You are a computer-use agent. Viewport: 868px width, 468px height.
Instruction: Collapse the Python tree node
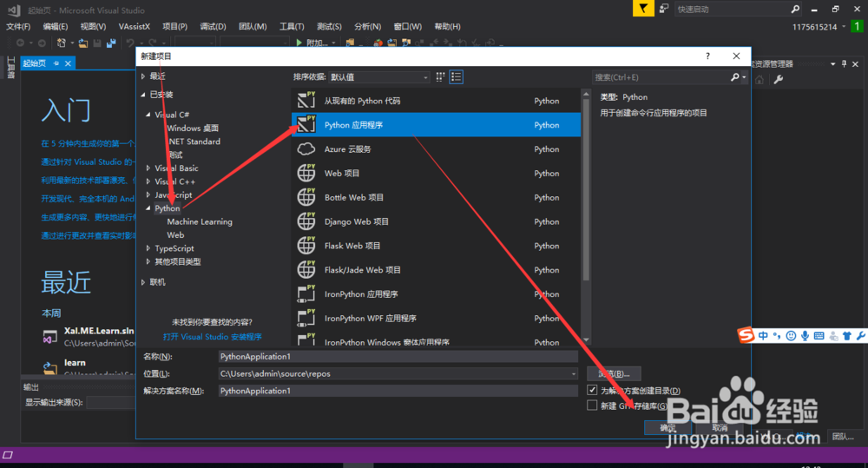148,208
